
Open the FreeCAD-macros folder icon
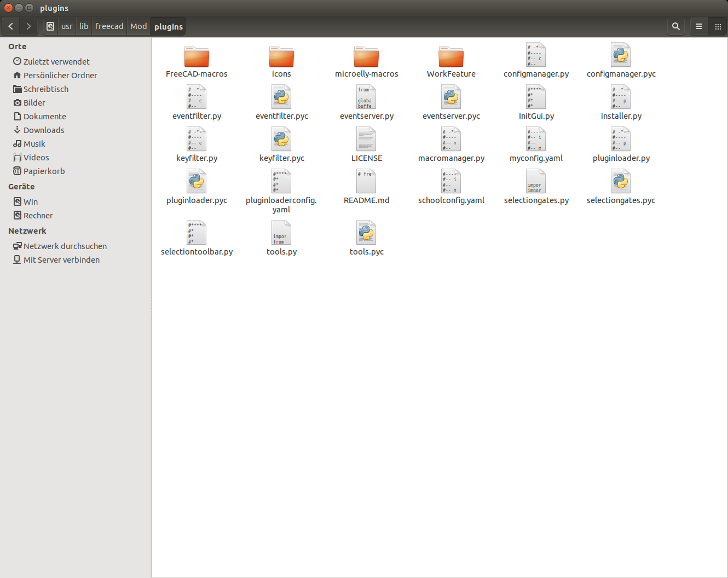197,56
